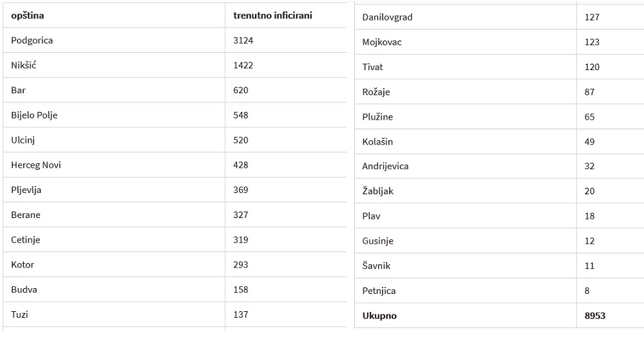Click the Danilovgrad cell
This screenshot has width=644, height=346.
tap(466, 17)
